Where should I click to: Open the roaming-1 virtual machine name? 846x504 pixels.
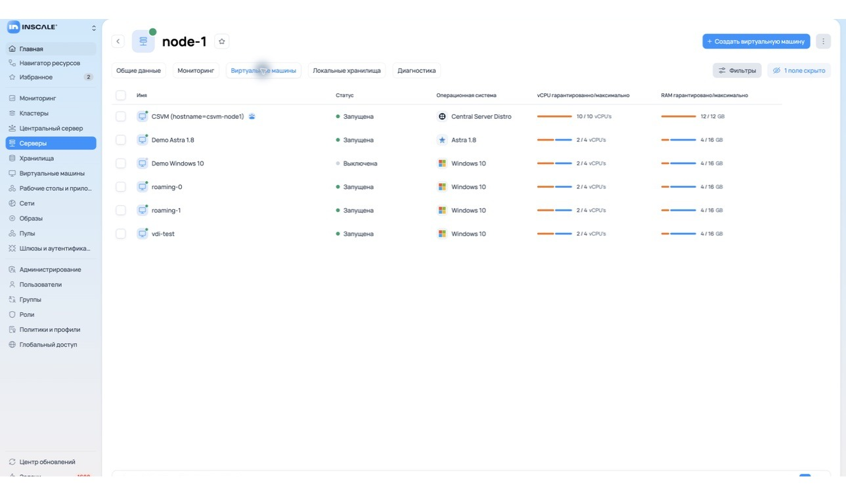(x=166, y=211)
